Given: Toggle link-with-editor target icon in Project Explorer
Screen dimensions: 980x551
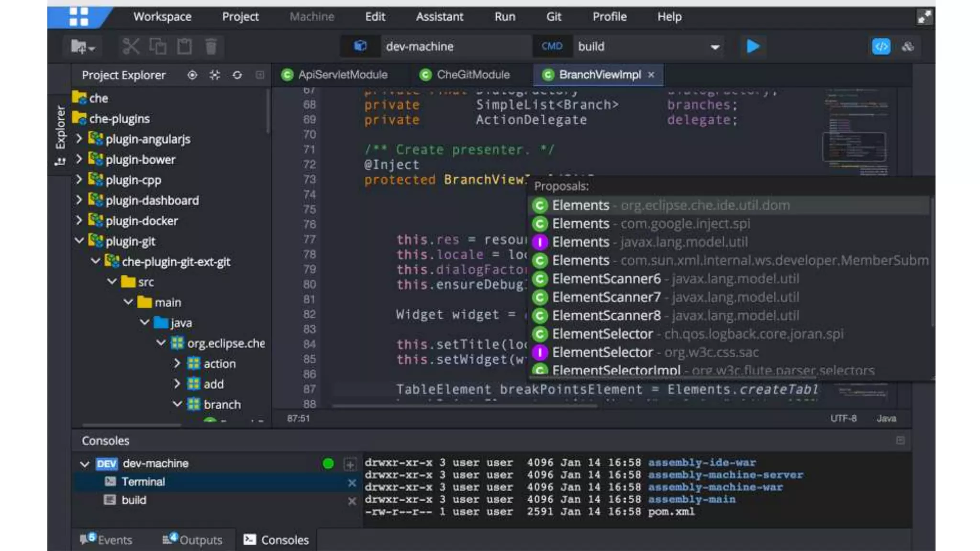Looking at the screenshot, I should (x=192, y=75).
